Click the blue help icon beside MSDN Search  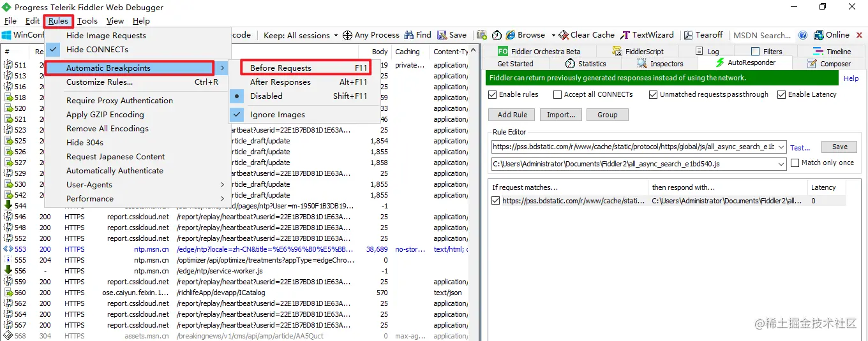(802, 36)
